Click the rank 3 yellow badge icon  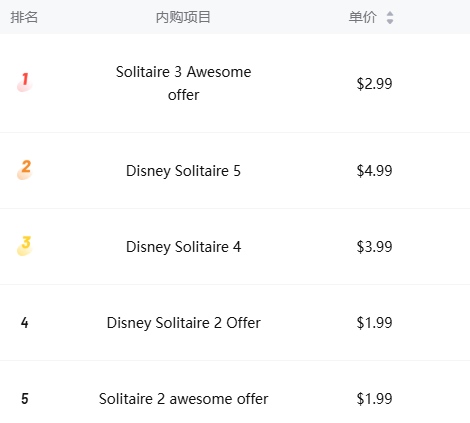25,246
